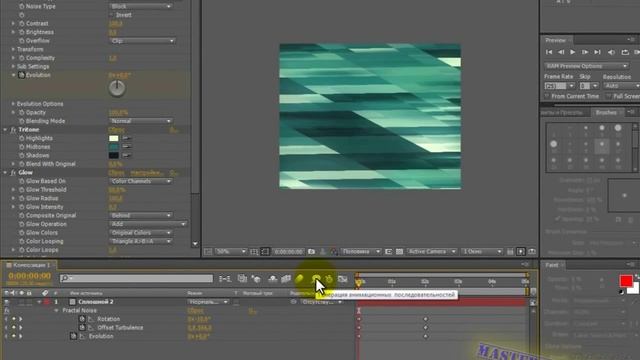The width and height of the screenshot is (640, 360).
Task: Click the Glow Radius stopwatch icon
Action: pyautogui.click(x=22, y=198)
